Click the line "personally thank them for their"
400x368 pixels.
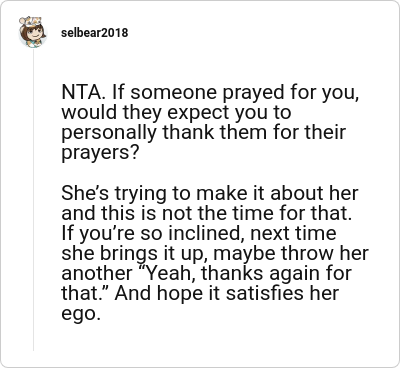204,133
